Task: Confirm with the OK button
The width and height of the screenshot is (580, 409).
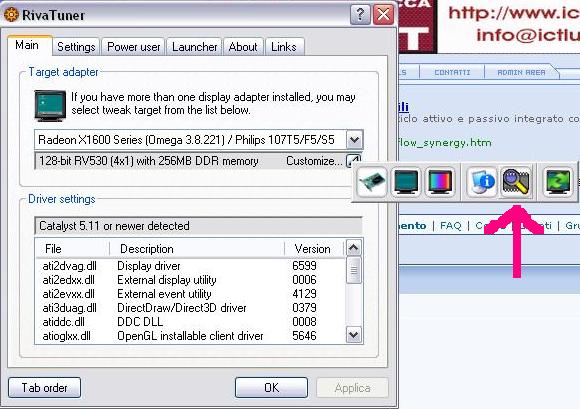Action: tap(272, 388)
